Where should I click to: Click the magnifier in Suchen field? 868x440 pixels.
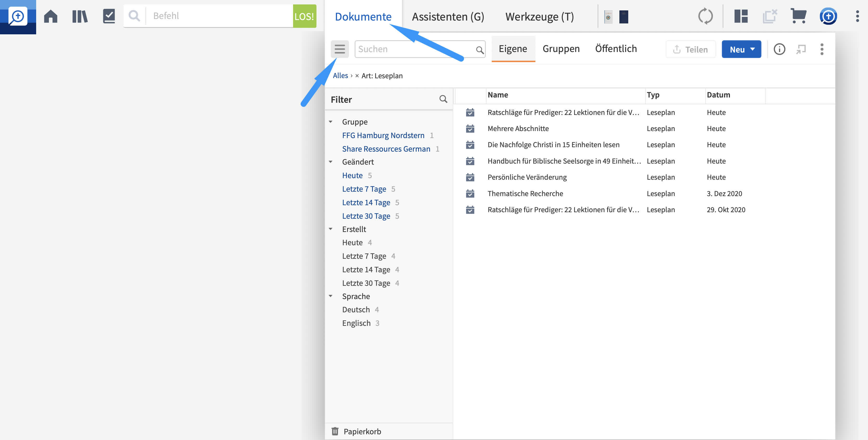[x=480, y=50]
